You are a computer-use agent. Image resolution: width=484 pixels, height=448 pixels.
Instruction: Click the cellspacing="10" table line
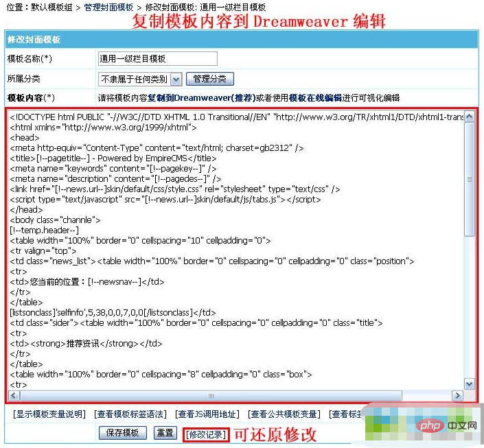click(x=140, y=240)
